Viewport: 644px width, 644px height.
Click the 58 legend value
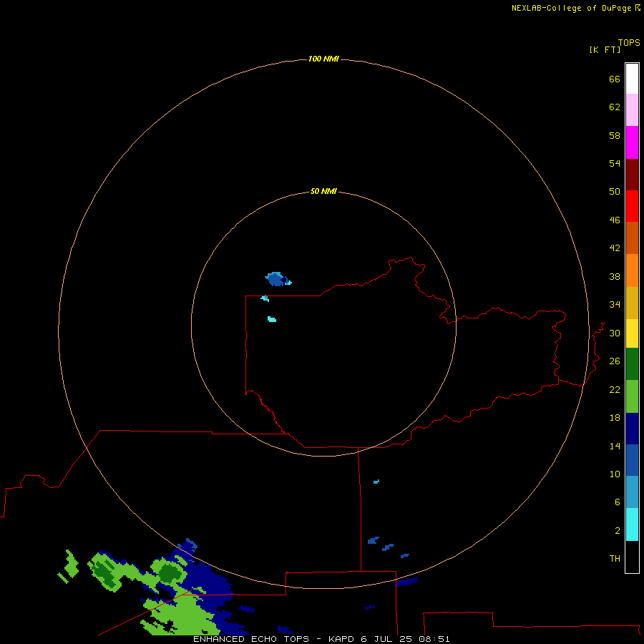615,135
